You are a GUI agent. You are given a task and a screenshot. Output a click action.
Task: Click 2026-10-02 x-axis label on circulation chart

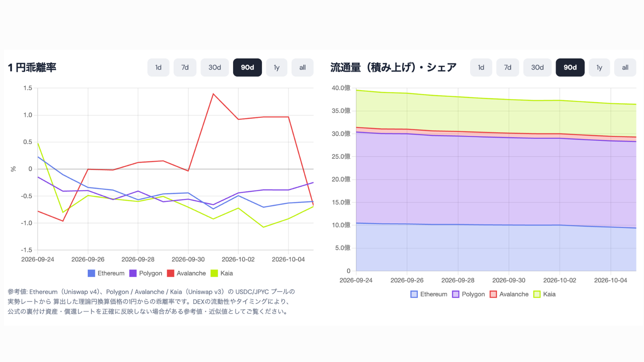(x=559, y=280)
